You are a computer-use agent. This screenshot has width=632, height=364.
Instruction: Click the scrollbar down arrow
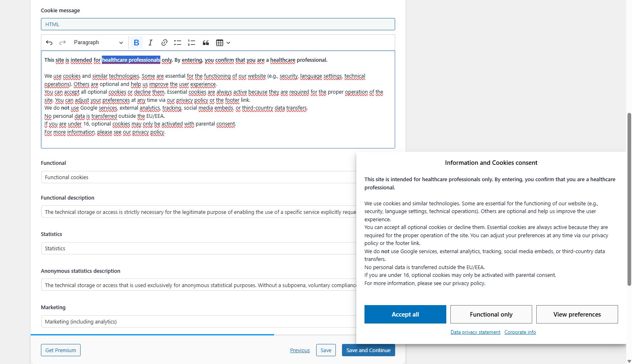629,361
